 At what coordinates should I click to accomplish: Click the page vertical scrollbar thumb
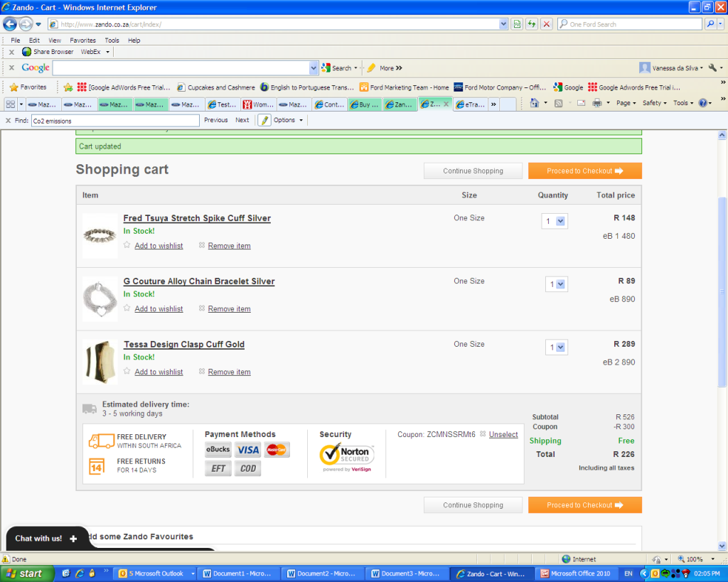[x=722, y=292]
